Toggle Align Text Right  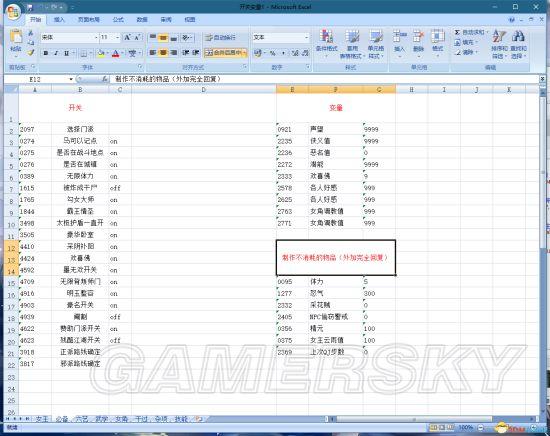tap(173, 53)
